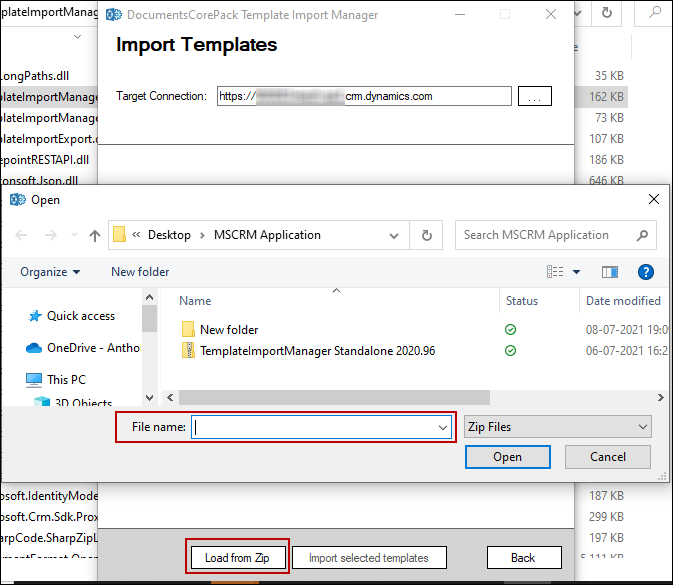Click the vertical scrollbar thumb in navigation pane

pyautogui.click(x=149, y=318)
